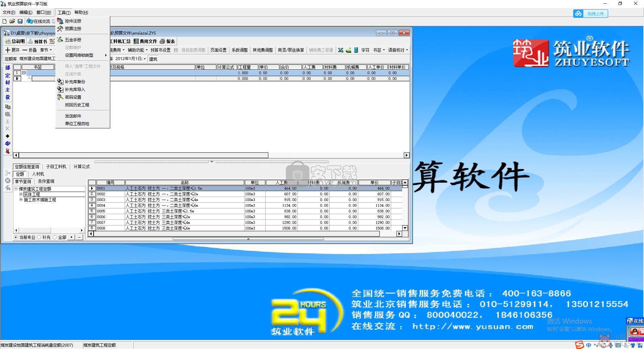Open the 2012年1月1日 date dropdown

145,59
